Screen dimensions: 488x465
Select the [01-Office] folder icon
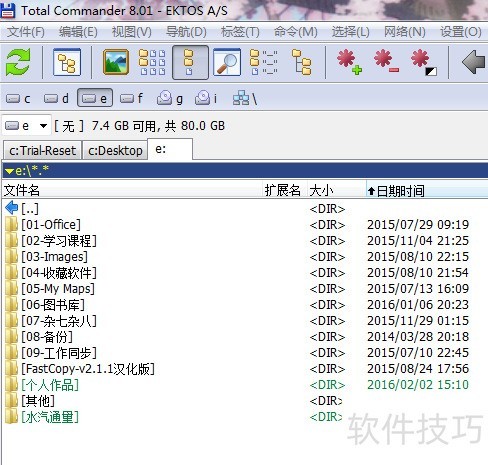[12, 224]
